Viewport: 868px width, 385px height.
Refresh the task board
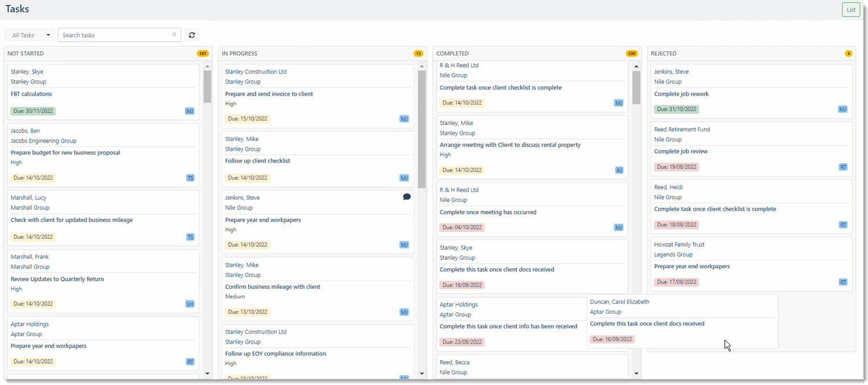coord(192,35)
